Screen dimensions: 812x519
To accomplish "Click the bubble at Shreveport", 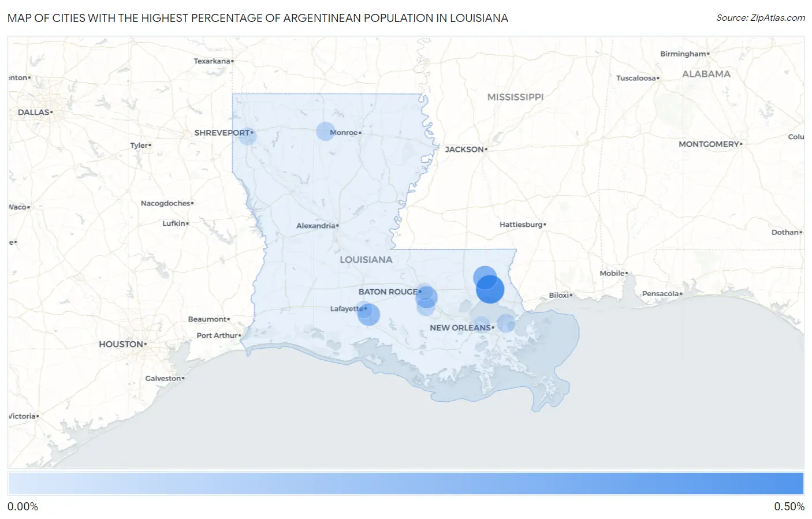I will point(247,136).
